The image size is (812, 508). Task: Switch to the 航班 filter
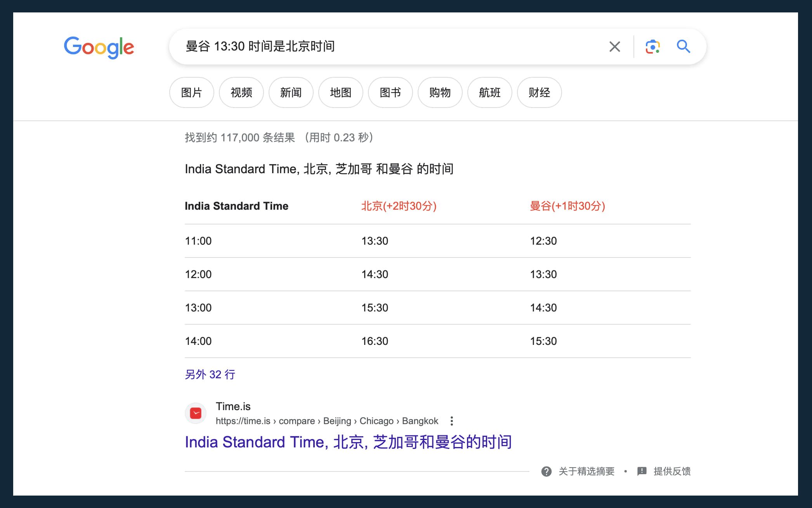[490, 92]
